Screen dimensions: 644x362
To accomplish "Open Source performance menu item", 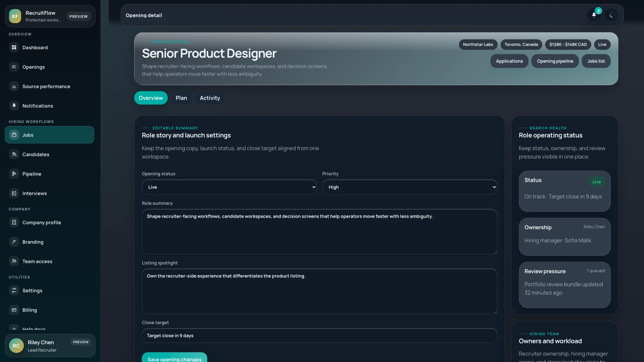I will point(49,86).
